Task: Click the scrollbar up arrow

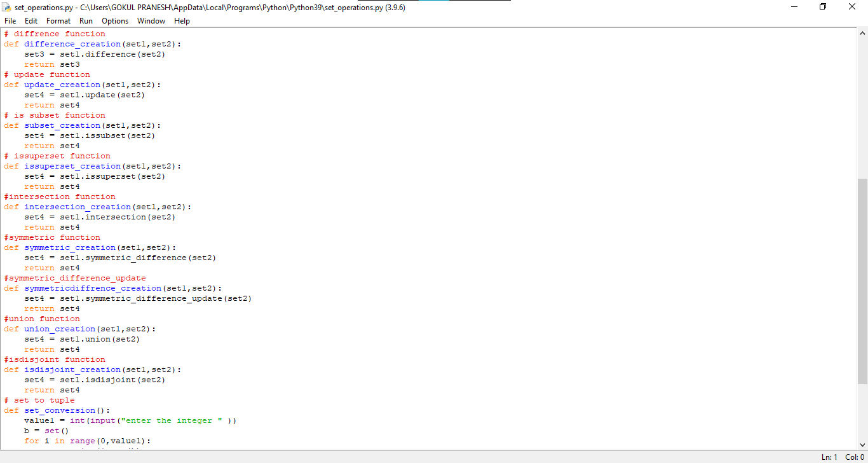Action: 862,33
